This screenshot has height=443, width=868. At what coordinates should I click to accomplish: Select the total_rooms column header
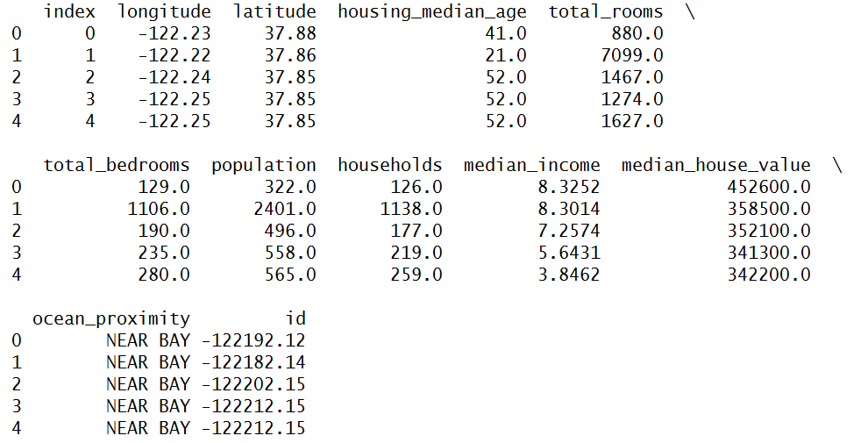point(606,12)
